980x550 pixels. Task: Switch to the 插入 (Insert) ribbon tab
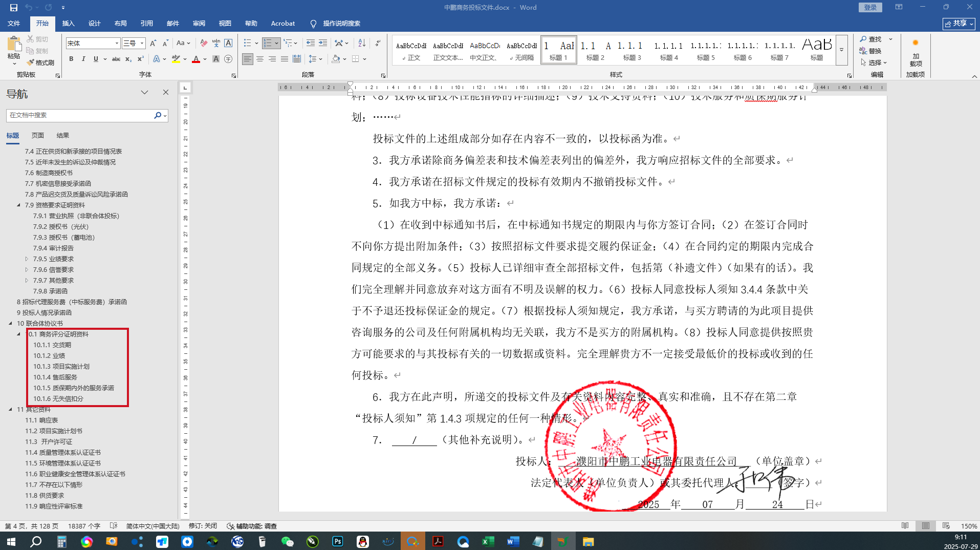click(x=68, y=23)
